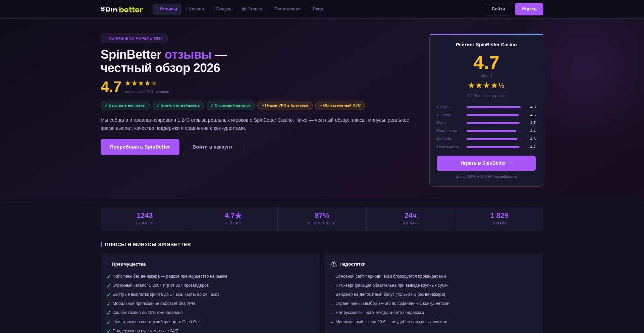
Task: Click the purple Играть header button
Action: coord(529,9)
